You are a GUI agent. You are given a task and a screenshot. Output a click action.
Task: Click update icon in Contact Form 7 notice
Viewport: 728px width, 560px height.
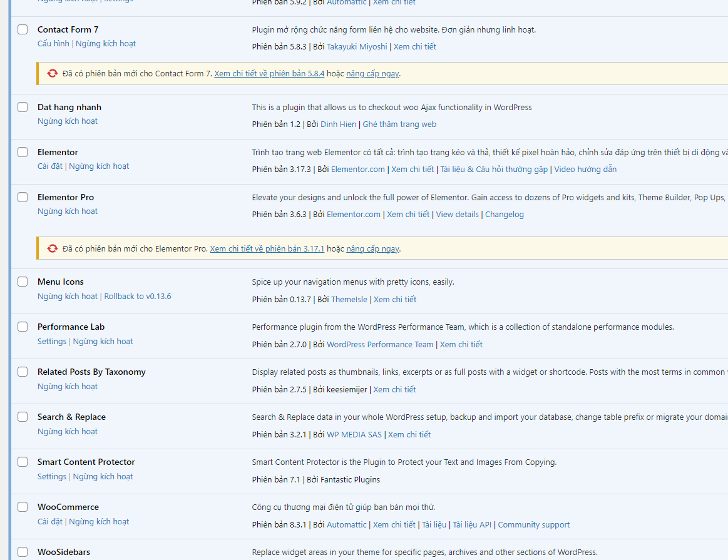click(53, 73)
